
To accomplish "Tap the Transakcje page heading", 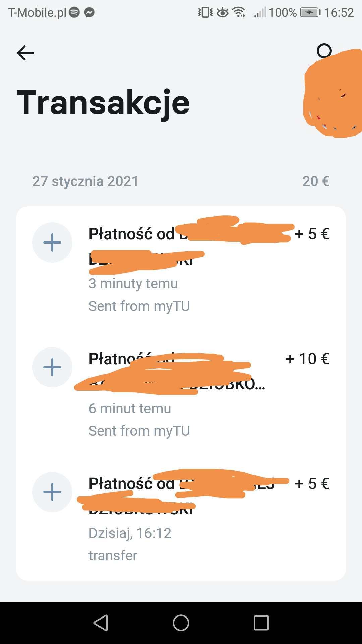I will (x=103, y=103).
